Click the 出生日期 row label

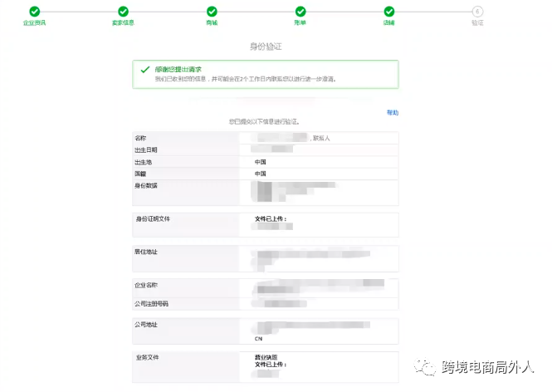146,150
